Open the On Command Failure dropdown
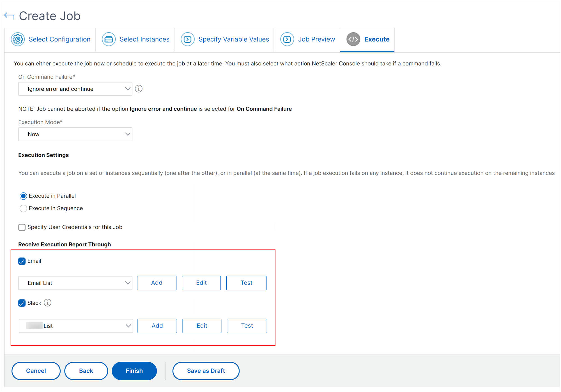The width and height of the screenshot is (561, 392). [75, 89]
